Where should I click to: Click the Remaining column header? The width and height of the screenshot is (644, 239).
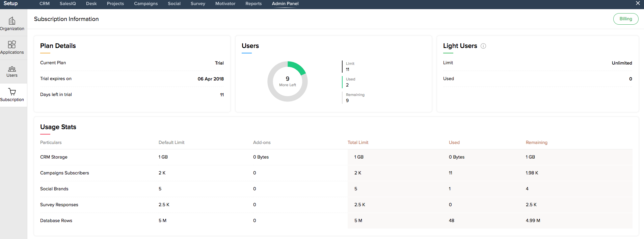537,143
